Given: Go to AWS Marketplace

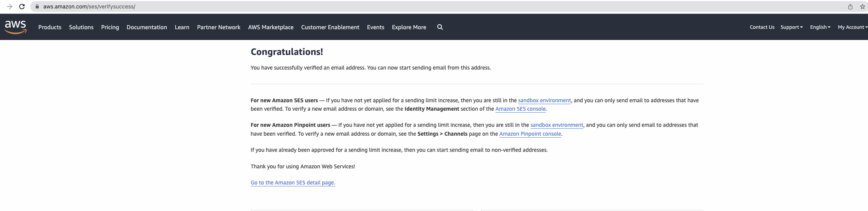Looking at the screenshot, I should tap(270, 27).
